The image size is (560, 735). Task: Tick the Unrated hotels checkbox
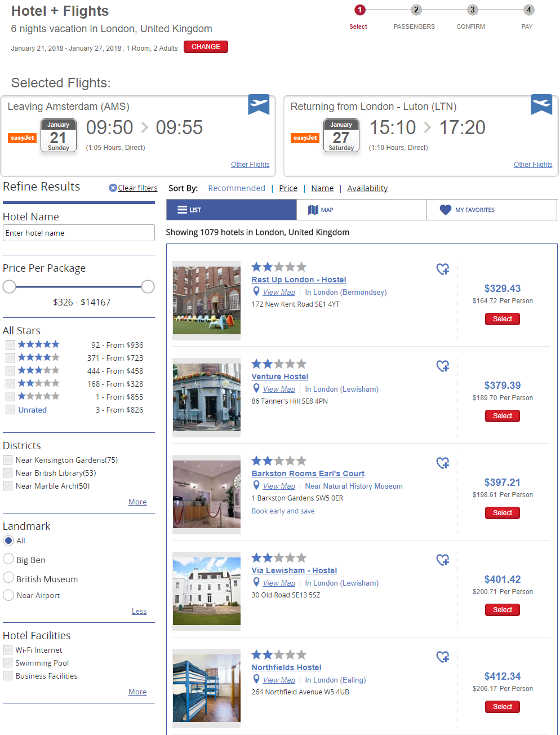pyautogui.click(x=10, y=409)
